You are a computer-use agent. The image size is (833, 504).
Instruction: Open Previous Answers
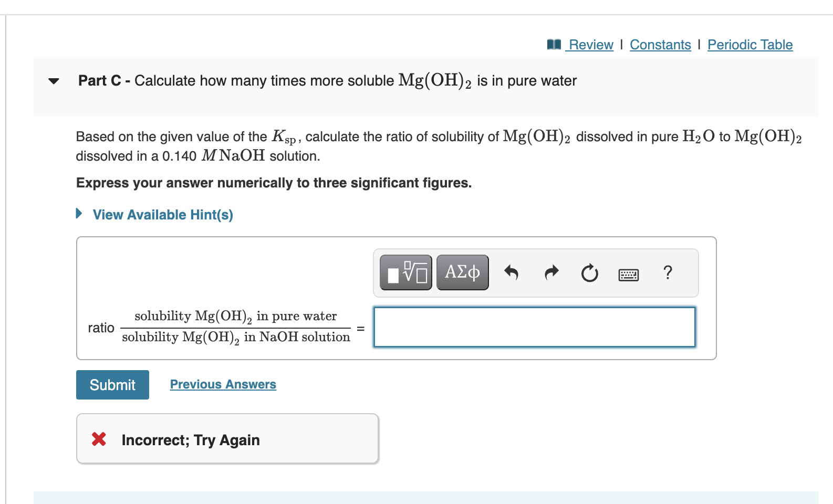pyautogui.click(x=223, y=384)
